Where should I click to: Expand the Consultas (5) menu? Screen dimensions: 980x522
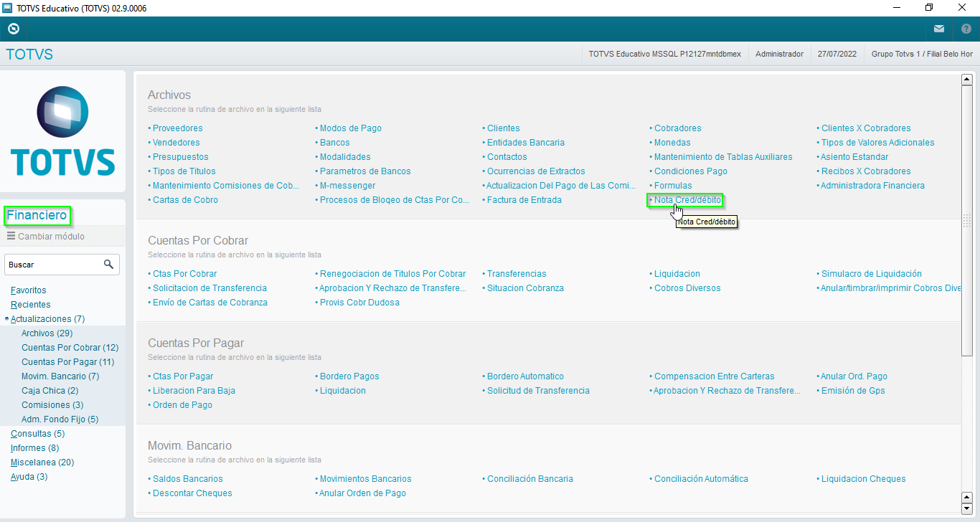point(38,434)
